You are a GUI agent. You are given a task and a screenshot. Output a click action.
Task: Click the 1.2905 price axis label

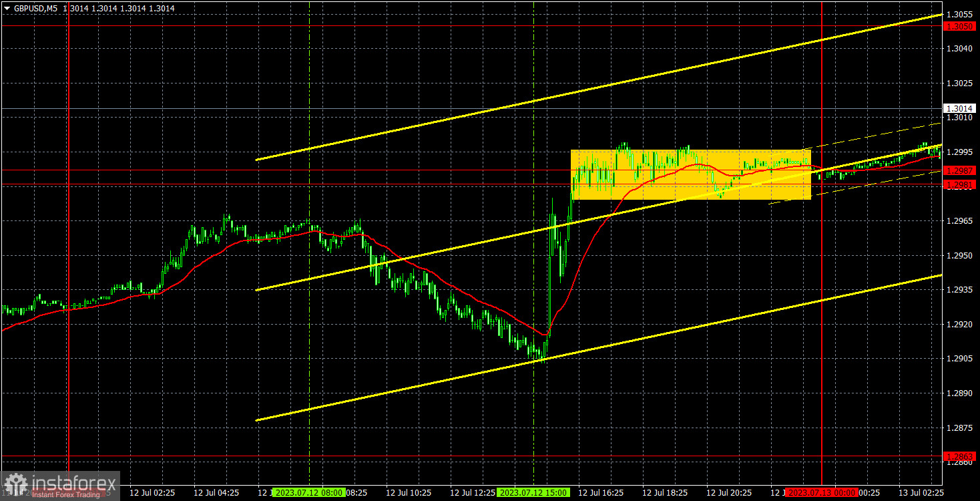(960, 359)
